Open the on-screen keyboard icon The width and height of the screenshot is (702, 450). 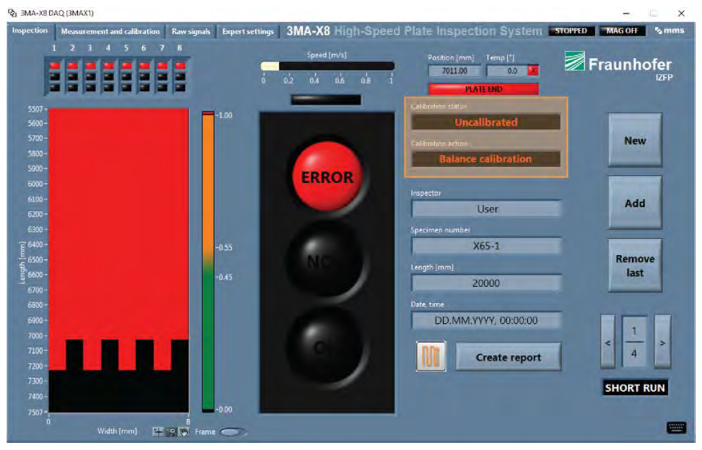(x=676, y=428)
